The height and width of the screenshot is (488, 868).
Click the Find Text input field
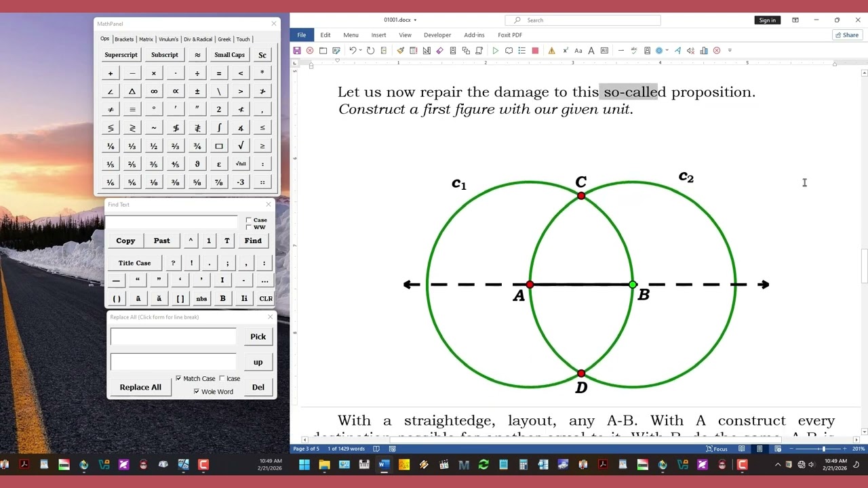tap(172, 222)
